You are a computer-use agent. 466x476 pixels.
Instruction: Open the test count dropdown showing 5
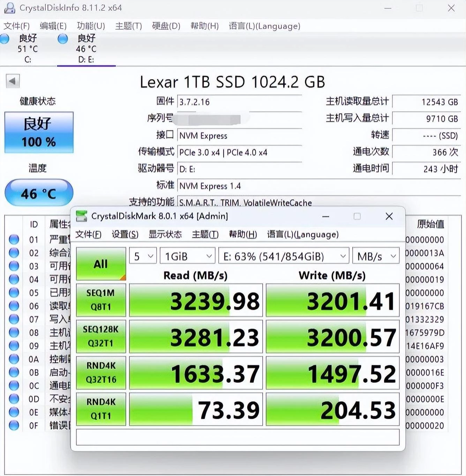tap(143, 256)
